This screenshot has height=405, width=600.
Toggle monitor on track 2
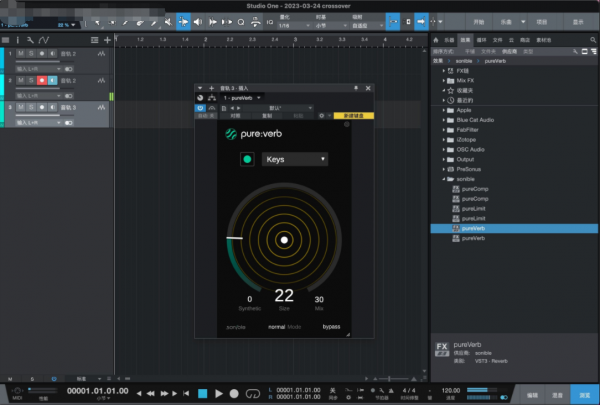point(52,80)
